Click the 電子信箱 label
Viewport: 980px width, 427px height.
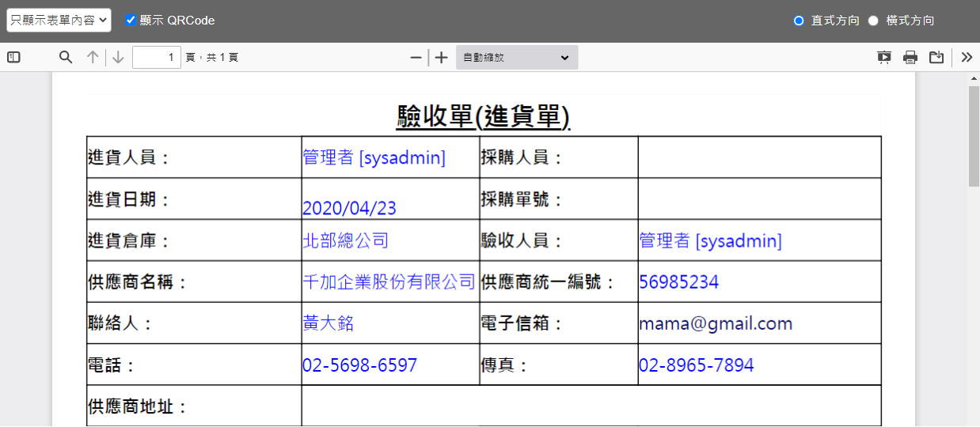pos(522,323)
